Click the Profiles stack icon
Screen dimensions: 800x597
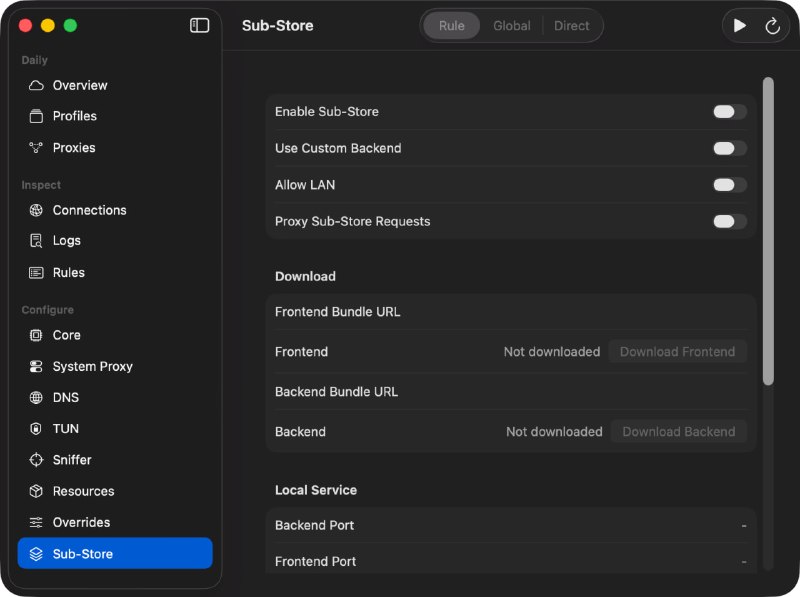(36, 116)
